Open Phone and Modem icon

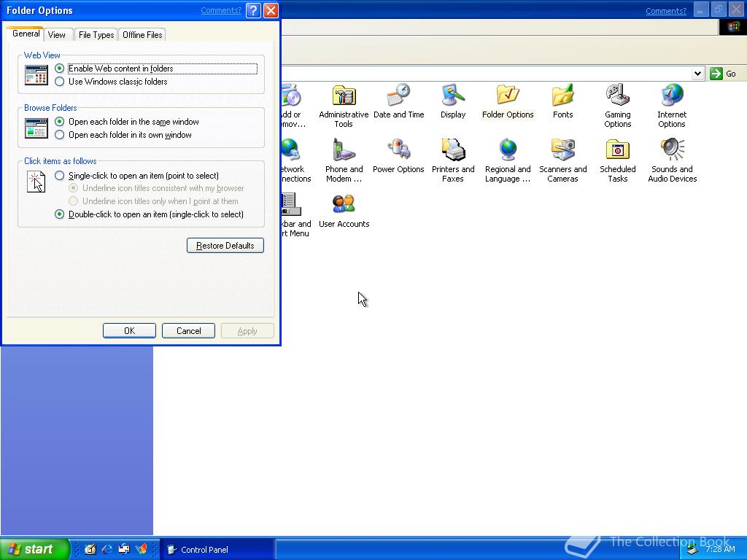[x=344, y=160]
